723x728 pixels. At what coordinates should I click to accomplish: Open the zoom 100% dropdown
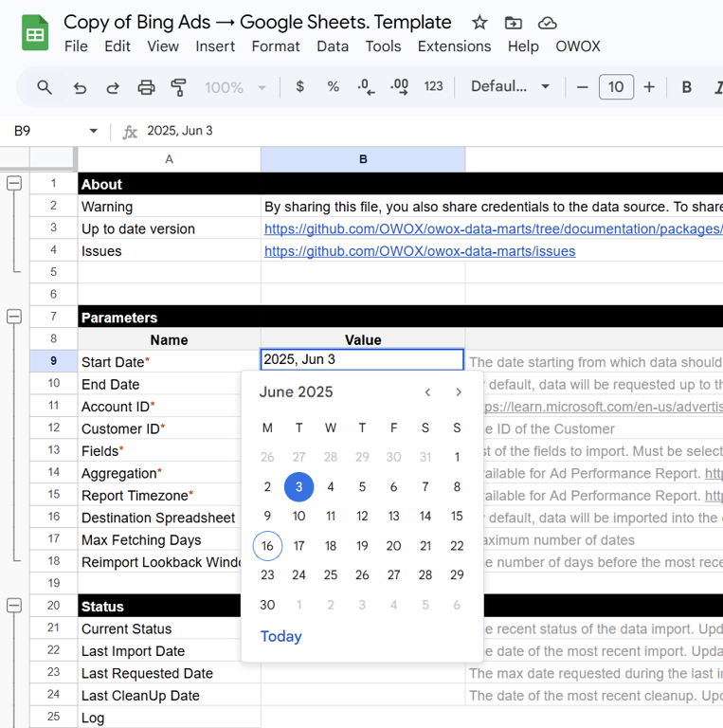click(235, 87)
